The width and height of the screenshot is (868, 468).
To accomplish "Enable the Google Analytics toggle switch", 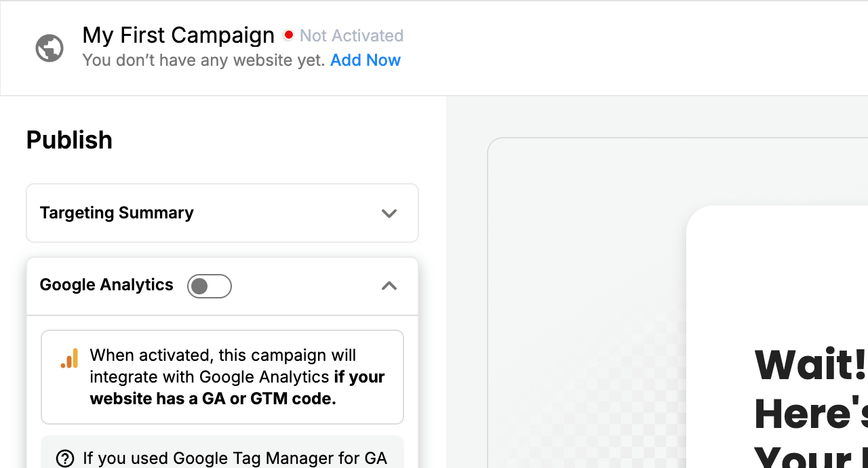I will coord(210,286).
